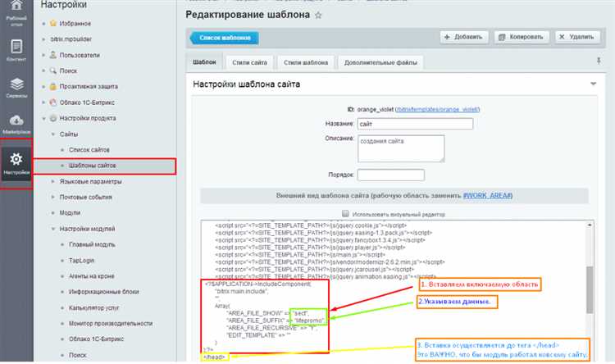Select Агенты на кроне in the tree
Viewport: 615px width, 364px height.
point(91,276)
